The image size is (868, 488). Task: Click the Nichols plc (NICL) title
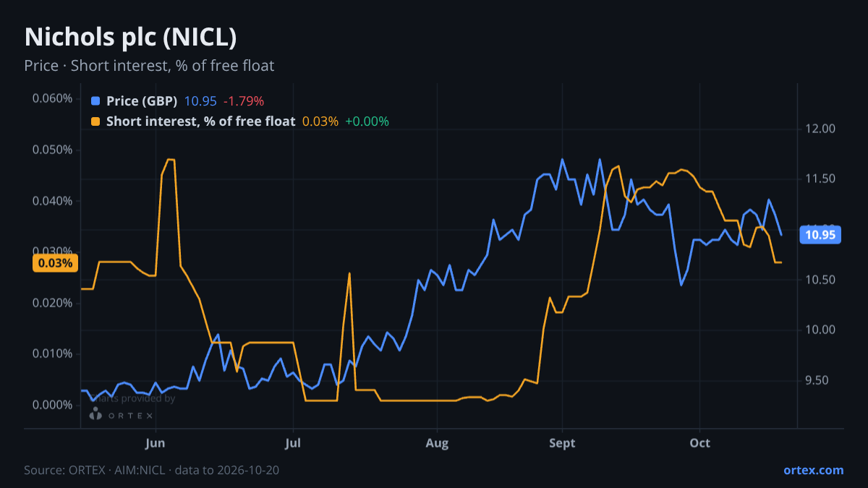pyautogui.click(x=130, y=37)
